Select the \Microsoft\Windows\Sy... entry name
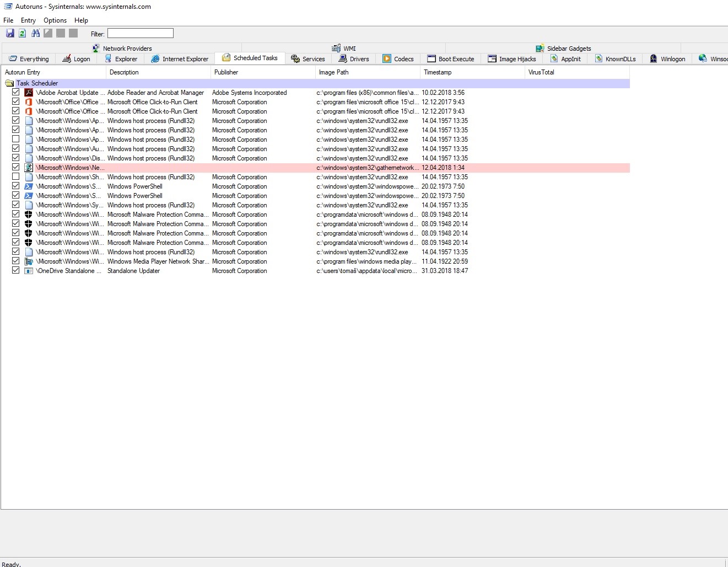 (70, 205)
